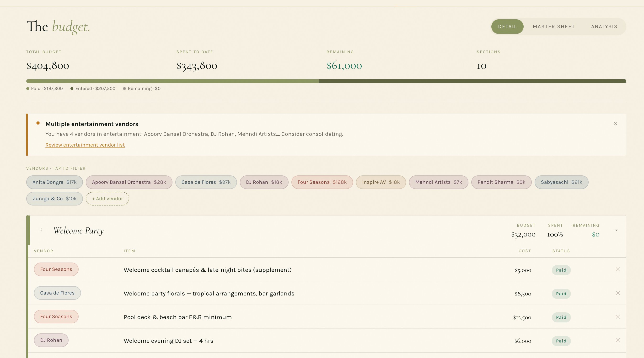Filter by Mehndi Artists vendor chip
Screen dimensions: 644x358
[439, 182]
